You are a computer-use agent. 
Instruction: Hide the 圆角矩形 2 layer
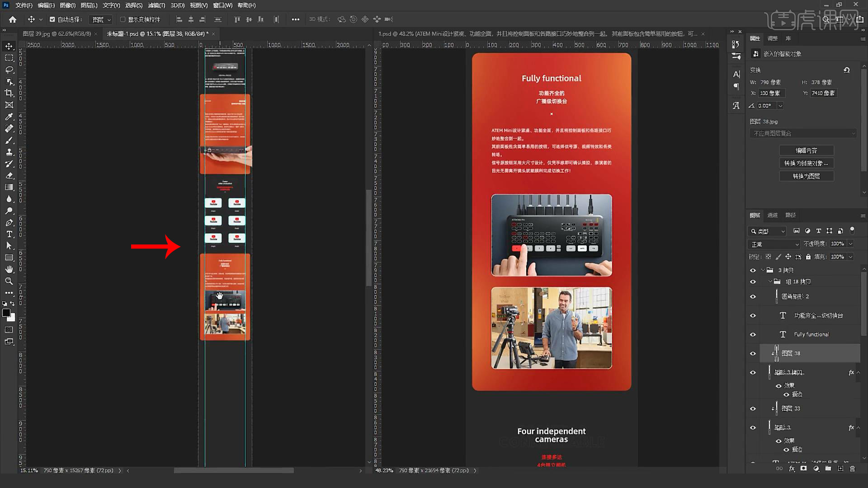[x=753, y=297]
